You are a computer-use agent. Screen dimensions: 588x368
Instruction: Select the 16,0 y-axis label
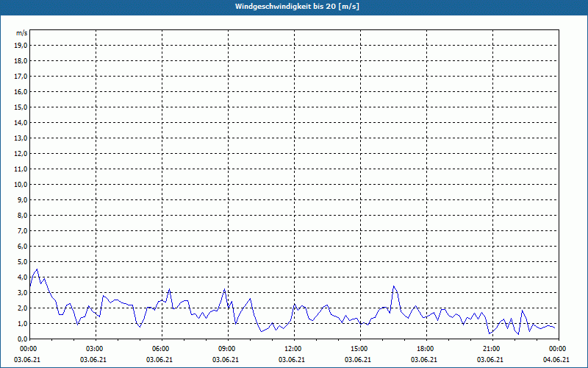pos(21,91)
